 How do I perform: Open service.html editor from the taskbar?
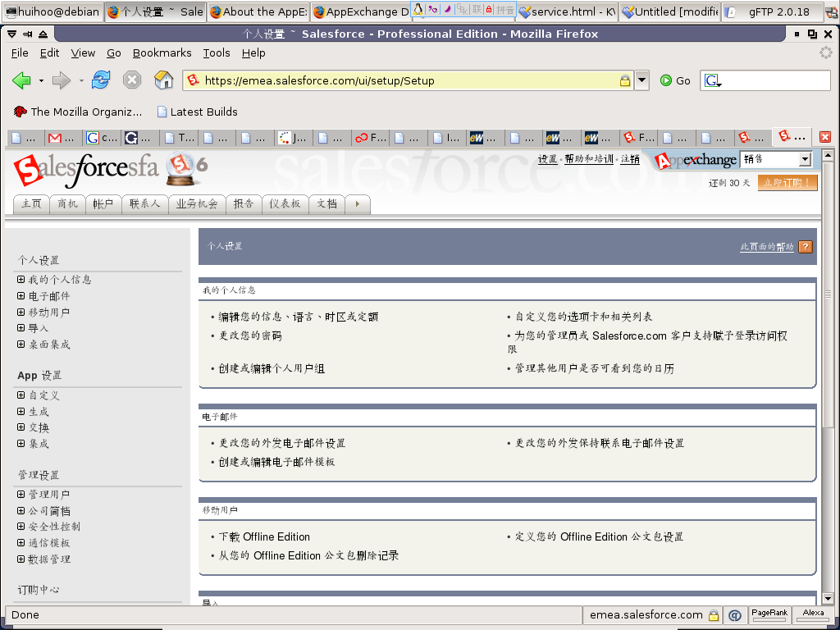[x=568, y=11]
